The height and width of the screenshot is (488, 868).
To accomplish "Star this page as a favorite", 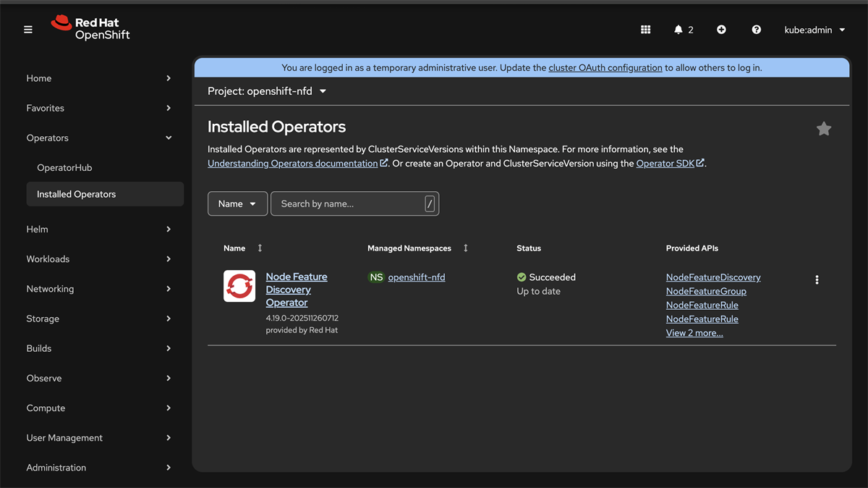I will pyautogui.click(x=824, y=129).
